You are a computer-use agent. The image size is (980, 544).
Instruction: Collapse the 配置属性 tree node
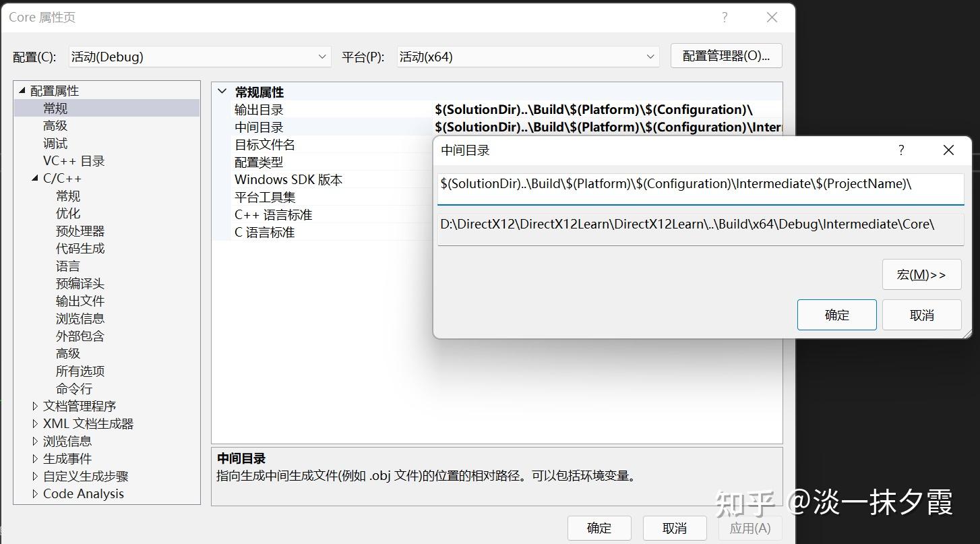pos(22,90)
